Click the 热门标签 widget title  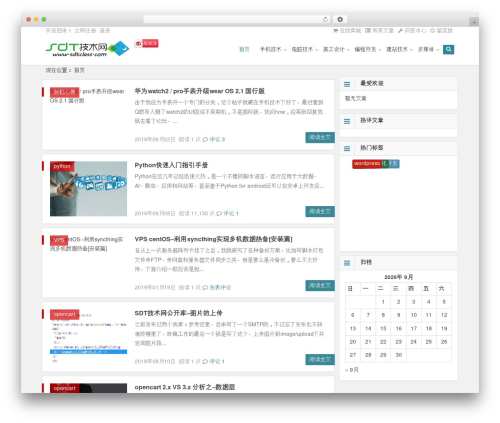click(372, 148)
